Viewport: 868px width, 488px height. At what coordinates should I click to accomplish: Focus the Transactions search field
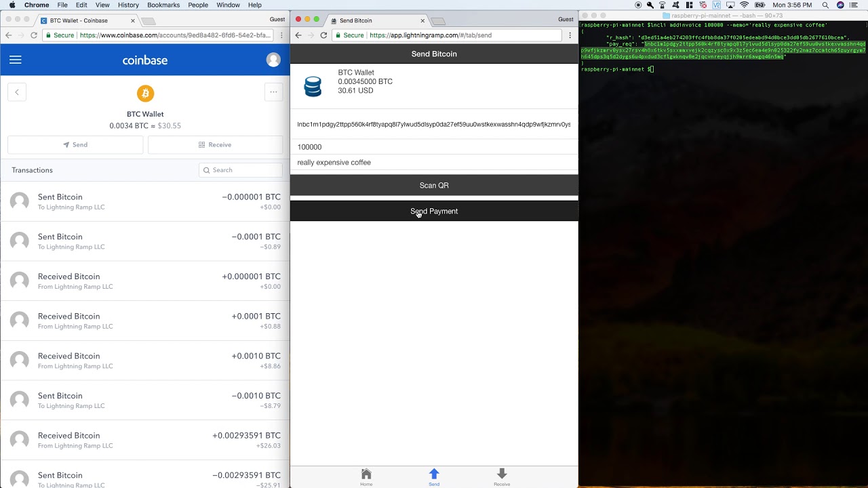(x=241, y=170)
